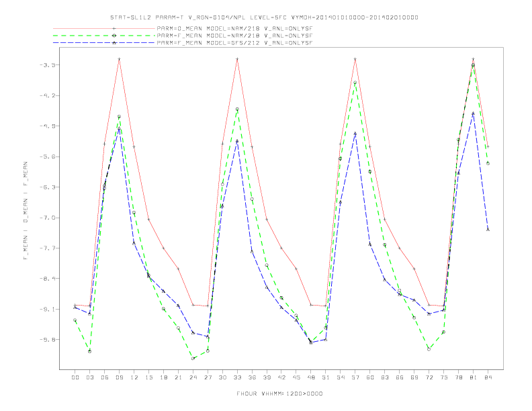This screenshot has width=532, height=411.
Task: Select the green F_MEAN NAM/218 legend label
Action: [x=235, y=36]
